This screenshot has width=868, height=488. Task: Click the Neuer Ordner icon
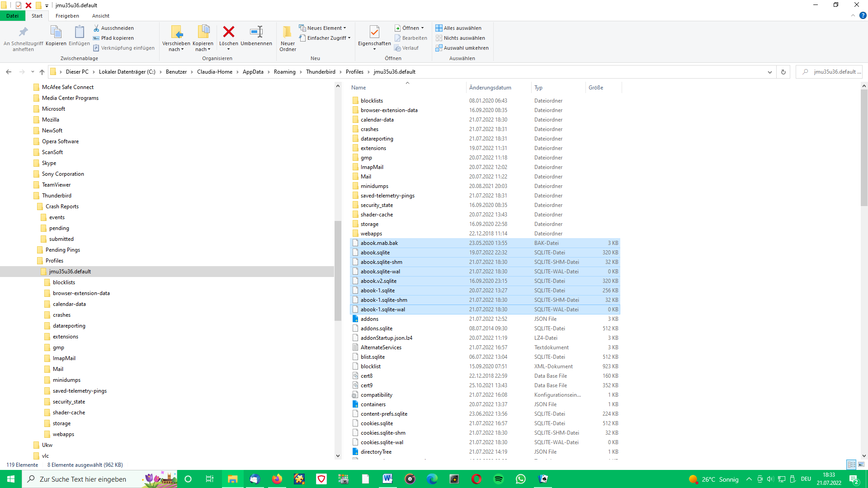(288, 32)
